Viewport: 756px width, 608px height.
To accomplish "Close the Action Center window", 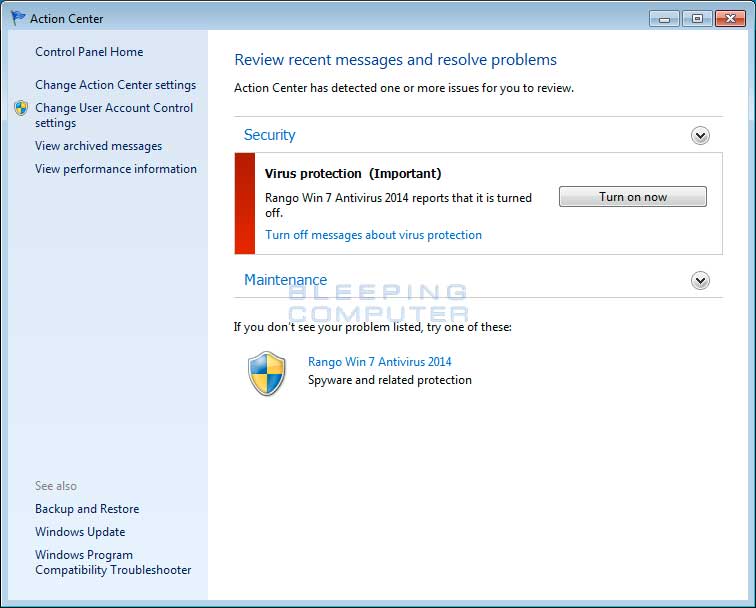I will point(730,19).
